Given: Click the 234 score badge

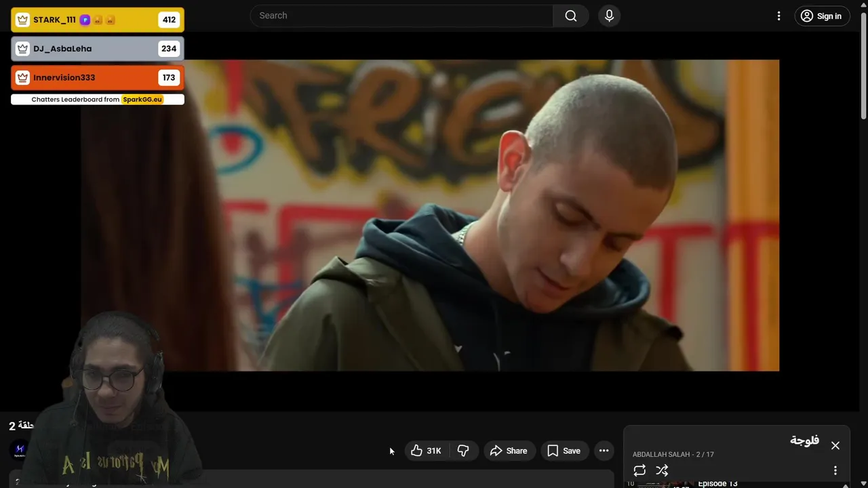Looking at the screenshot, I should [x=169, y=49].
